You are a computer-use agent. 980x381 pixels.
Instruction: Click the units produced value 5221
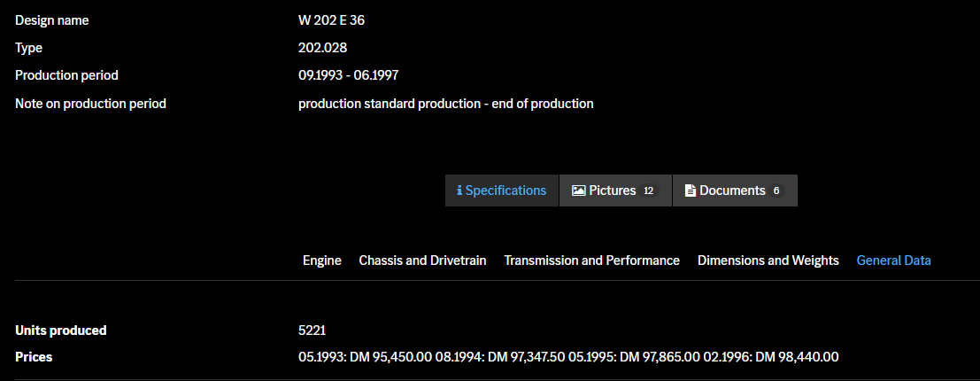tap(314, 330)
